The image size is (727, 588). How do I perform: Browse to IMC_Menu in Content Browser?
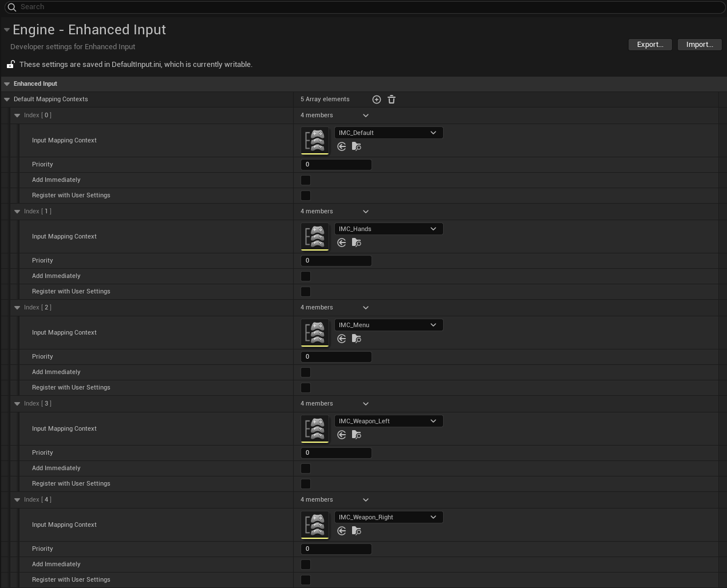coord(357,339)
